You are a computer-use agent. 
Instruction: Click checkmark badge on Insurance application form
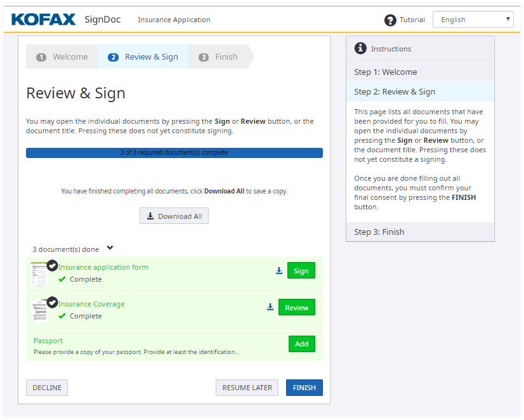tap(52, 265)
